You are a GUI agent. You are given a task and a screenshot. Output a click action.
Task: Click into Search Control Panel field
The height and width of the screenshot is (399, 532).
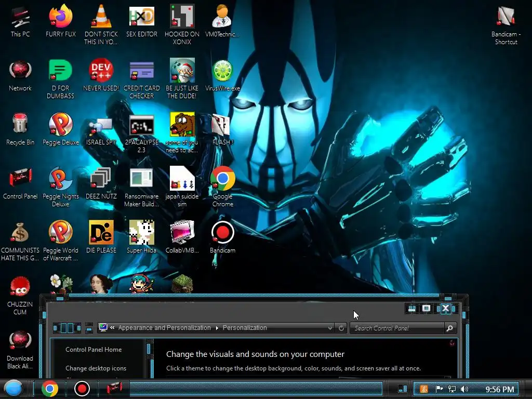[397, 328]
